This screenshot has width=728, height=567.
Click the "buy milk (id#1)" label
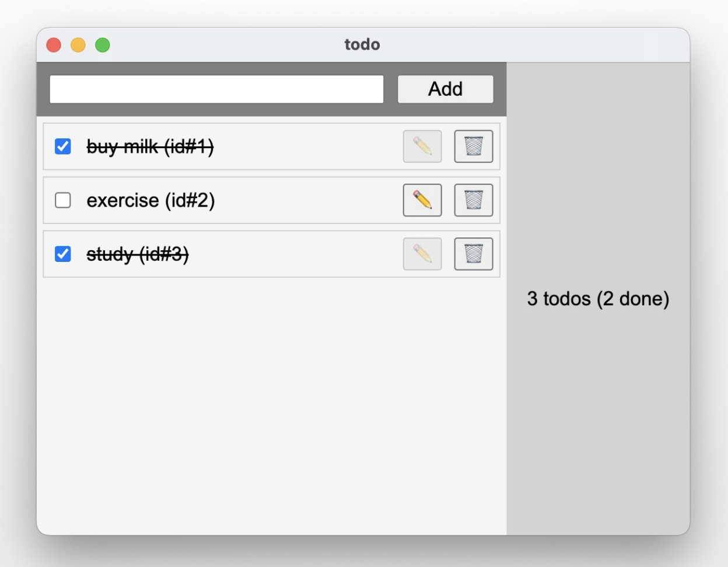tap(150, 146)
